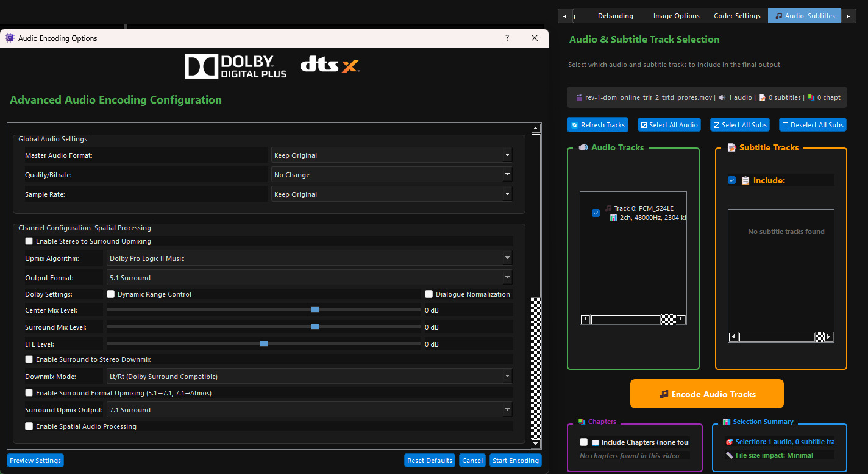This screenshot has height=474, width=868.
Task: Open the Image Options tab
Action: [676, 16]
